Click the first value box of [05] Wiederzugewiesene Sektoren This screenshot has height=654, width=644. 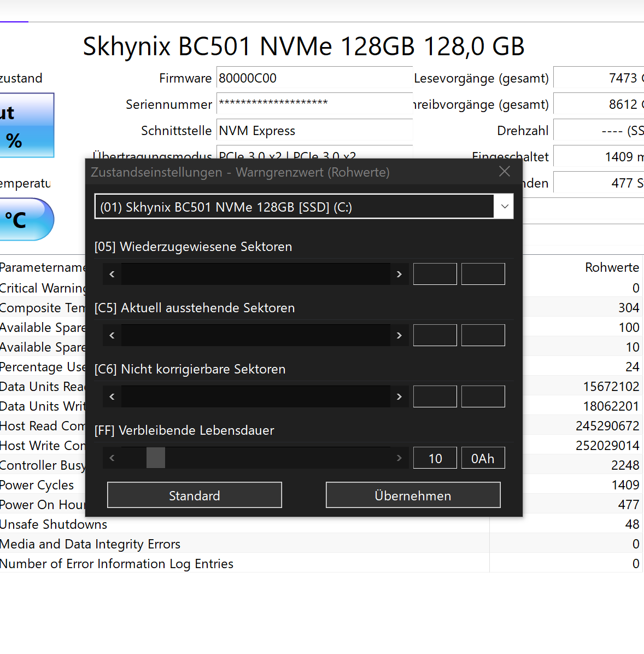tap(435, 274)
